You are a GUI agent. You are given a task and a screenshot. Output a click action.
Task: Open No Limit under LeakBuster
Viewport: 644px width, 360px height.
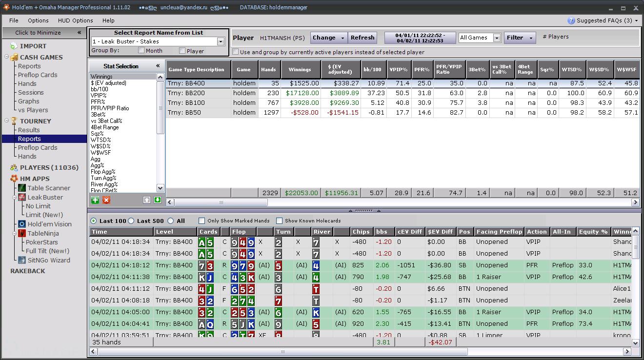[x=38, y=206]
